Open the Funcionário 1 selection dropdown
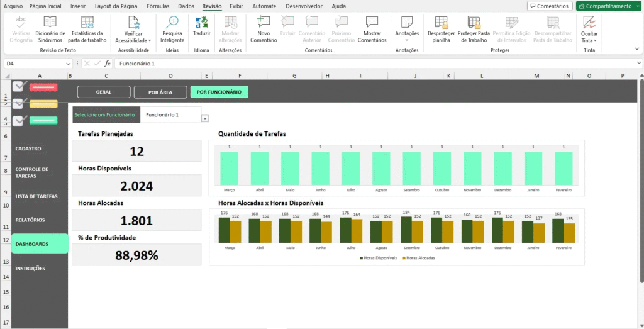Image resolution: width=644 pixels, height=329 pixels. coord(205,118)
